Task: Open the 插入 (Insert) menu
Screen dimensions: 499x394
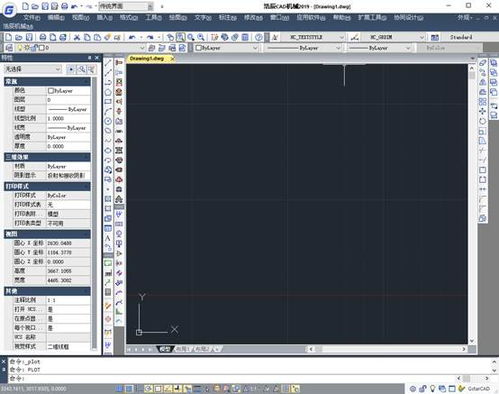Action: (105, 17)
